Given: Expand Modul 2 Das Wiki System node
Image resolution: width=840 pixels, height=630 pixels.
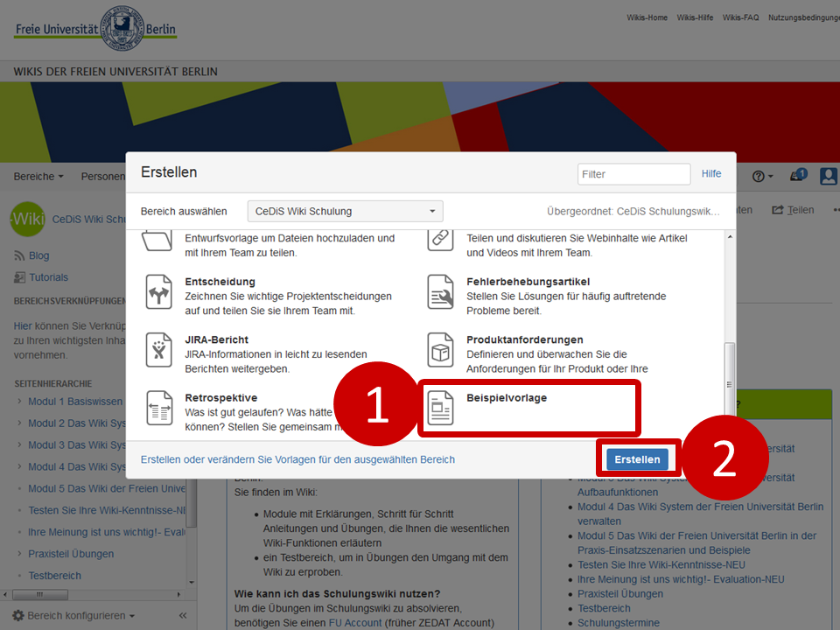Looking at the screenshot, I should click(19, 423).
